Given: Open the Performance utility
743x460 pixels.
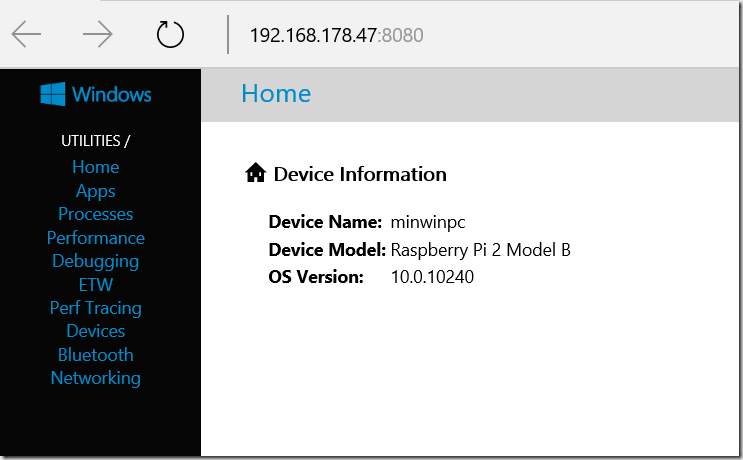Looking at the screenshot, I should pos(96,238).
